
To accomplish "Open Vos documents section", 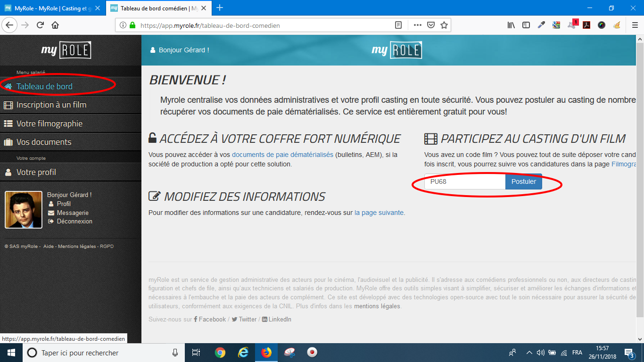I will pos(71,142).
